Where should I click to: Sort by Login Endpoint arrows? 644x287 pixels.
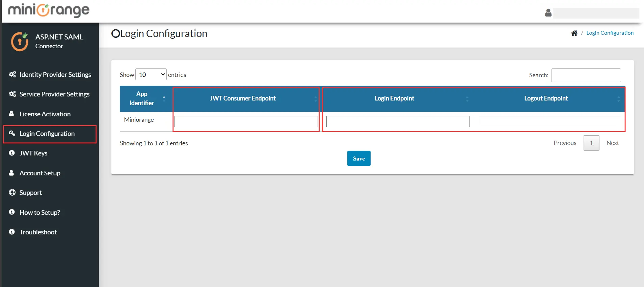tap(467, 98)
